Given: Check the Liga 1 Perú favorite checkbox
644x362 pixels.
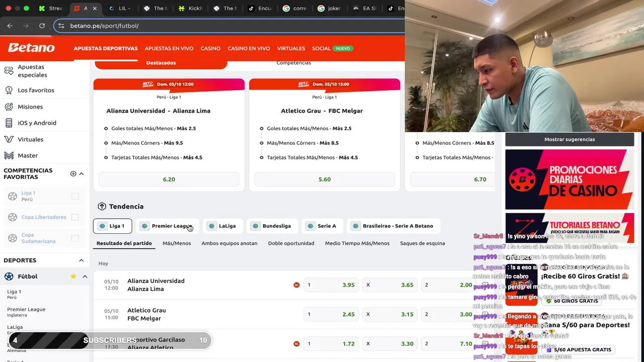Looking at the screenshot, I should pos(75,196).
